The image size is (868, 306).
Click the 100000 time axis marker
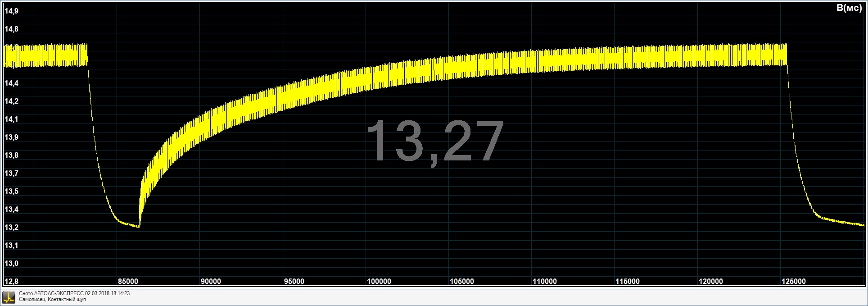(379, 282)
